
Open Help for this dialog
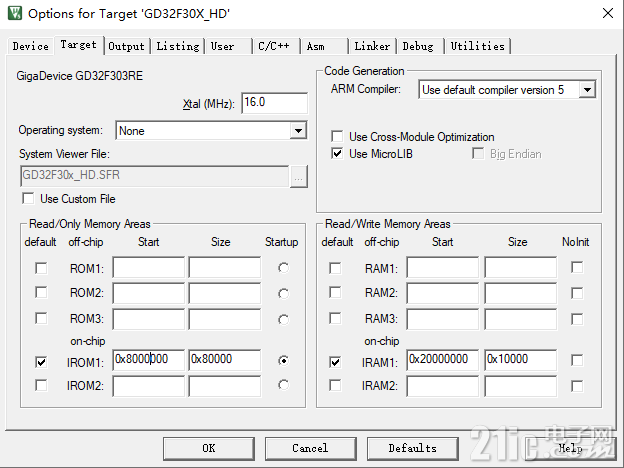click(x=570, y=448)
